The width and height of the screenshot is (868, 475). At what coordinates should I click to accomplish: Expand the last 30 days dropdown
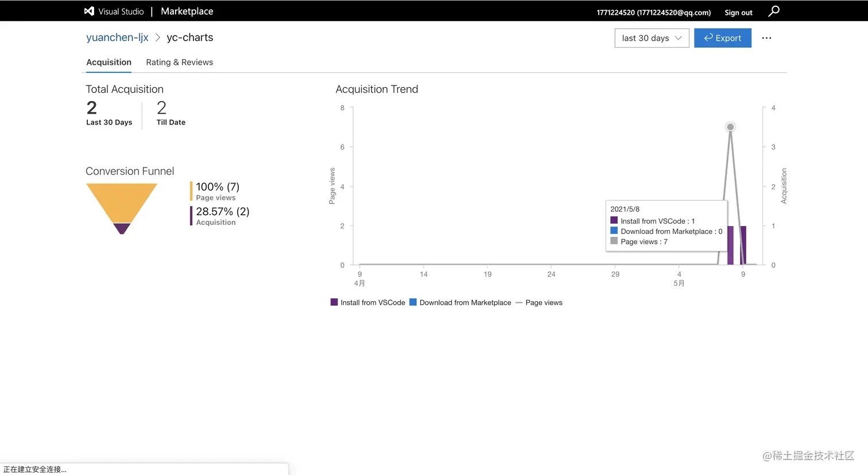[652, 38]
